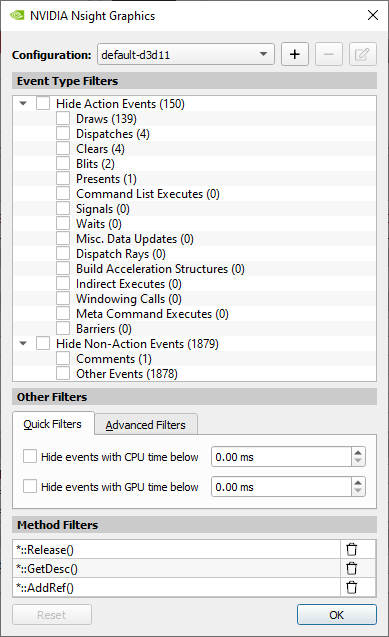389x637 pixels.
Task: Select the *::AddRef() method filter row
Action: pyautogui.click(x=177, y=587)
